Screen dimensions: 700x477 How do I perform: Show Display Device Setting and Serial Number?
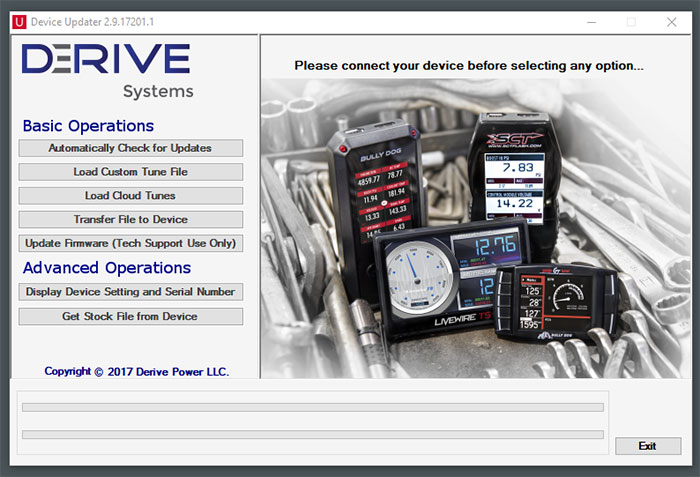pyautogui.click(x=130, y=292)
